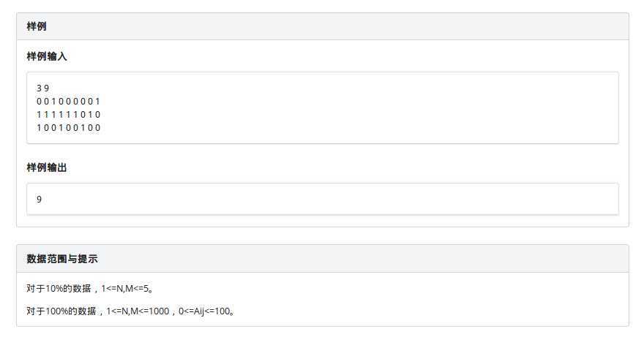This screenshot has height=337, width=644.
Task: Click the input row 0 0 1 0 0 0 0 0 1
Action: click(68, 102)
